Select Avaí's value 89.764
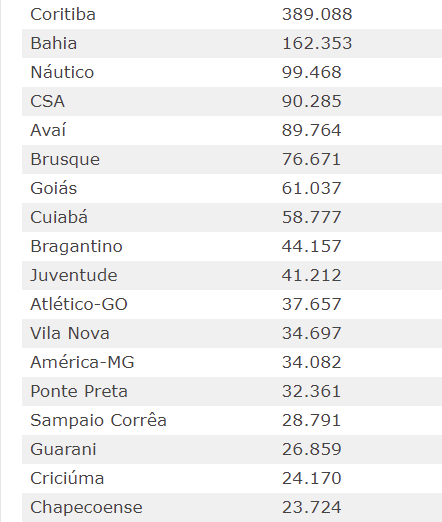Screen dimensions: 442x522 (312, 130)
